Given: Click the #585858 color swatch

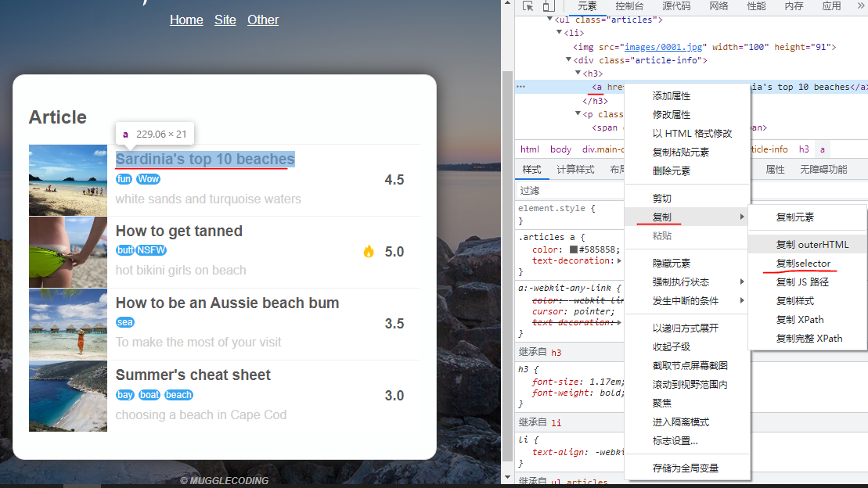Looking at the screenshot, I should [574, 249].
